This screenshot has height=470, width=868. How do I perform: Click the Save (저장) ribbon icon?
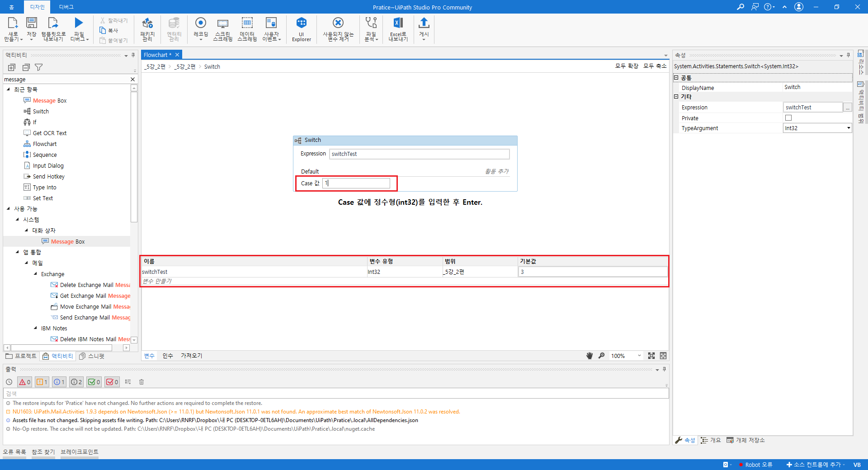[32, 23]
